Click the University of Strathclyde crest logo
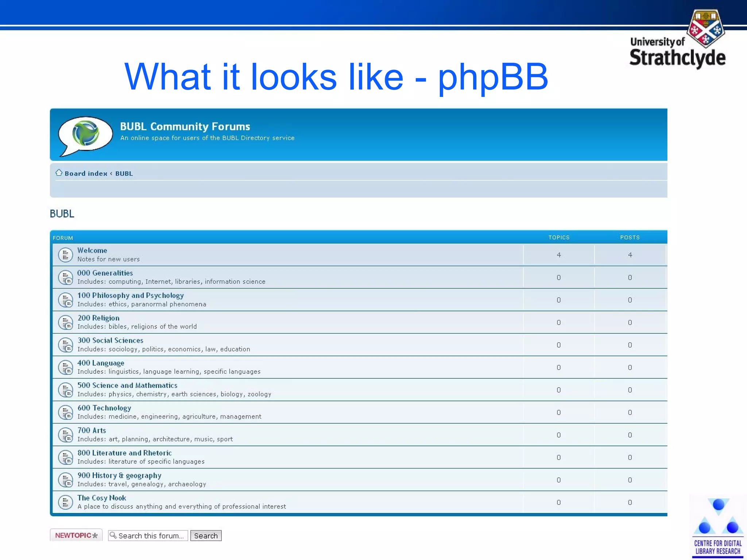747x560 pixels. 706,28
